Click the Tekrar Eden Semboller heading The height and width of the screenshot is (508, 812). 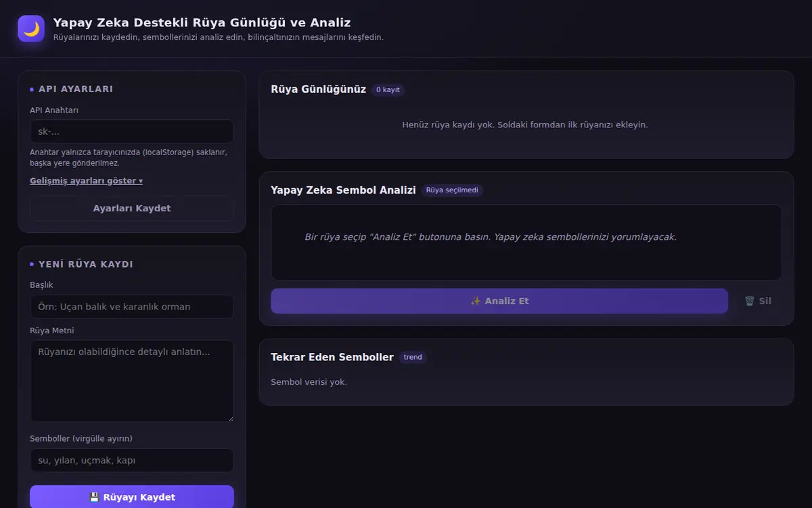click(332, 357)
